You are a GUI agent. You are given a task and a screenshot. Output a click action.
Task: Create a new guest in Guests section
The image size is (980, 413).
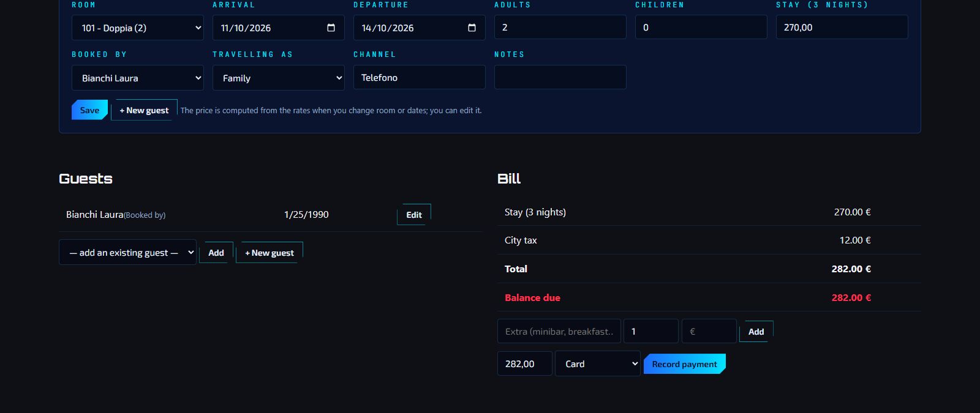(269, 253)
